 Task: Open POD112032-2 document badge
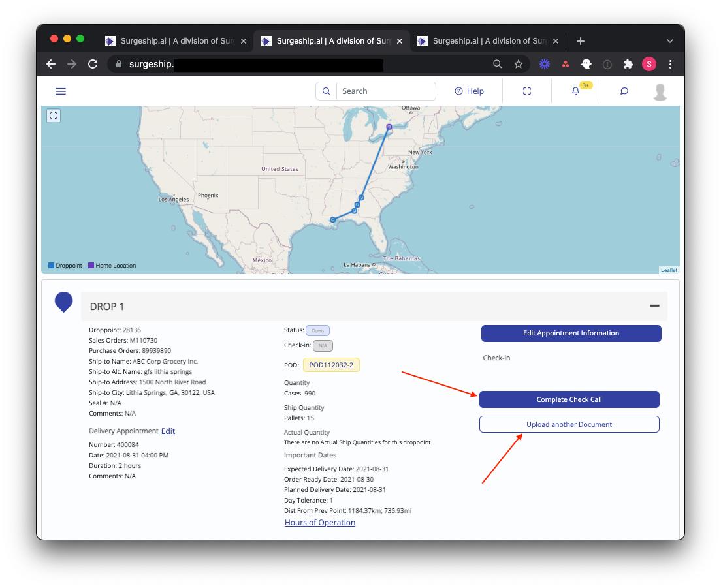[331, 365]
